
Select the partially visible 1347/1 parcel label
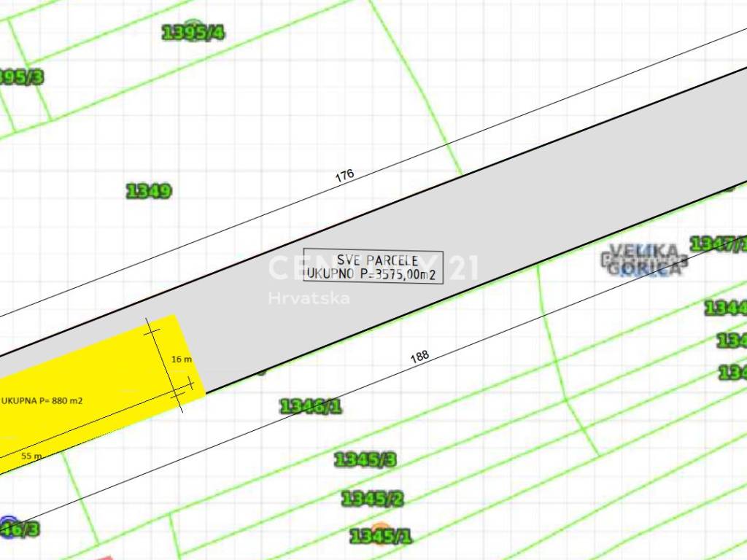coord(719,244)
